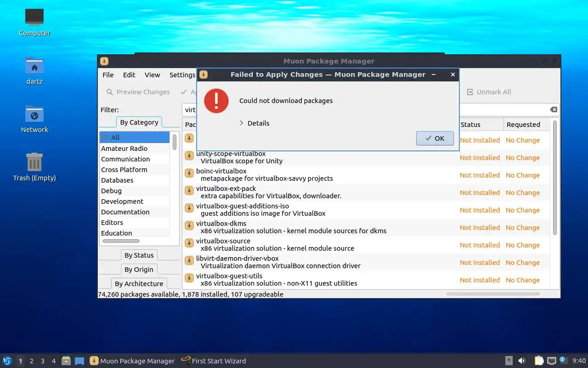Click the category list horizontal scrollbar

[x=121, y=241]
